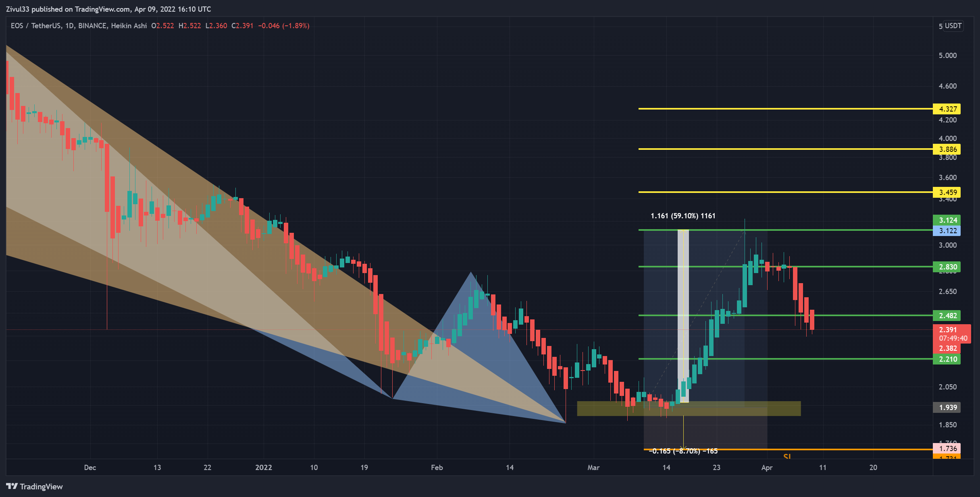Click the white vertical measure bar
This screenshot has height=497, width=980.
tap(683, 316)
